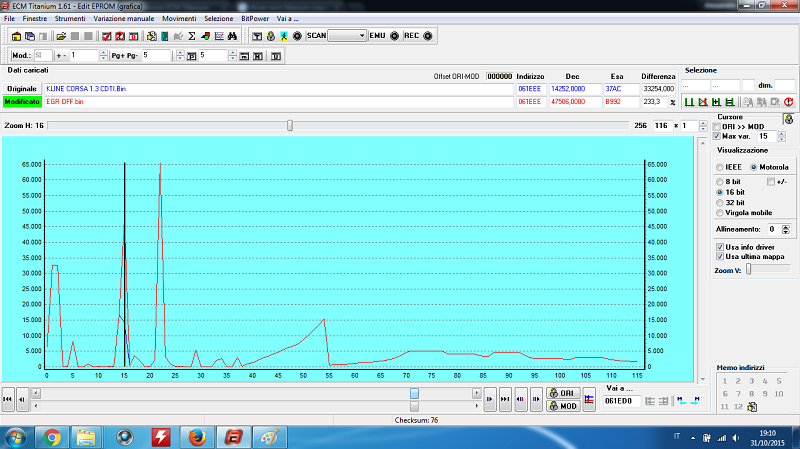This screenshot has height=449, width=800.
Task: Toggle the Max var. checkbox
Action: (715, 136)
